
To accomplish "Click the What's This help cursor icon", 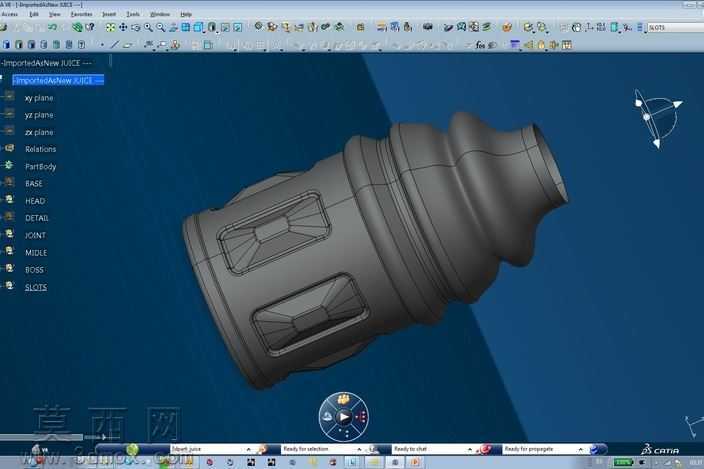I will pos(90,27).
